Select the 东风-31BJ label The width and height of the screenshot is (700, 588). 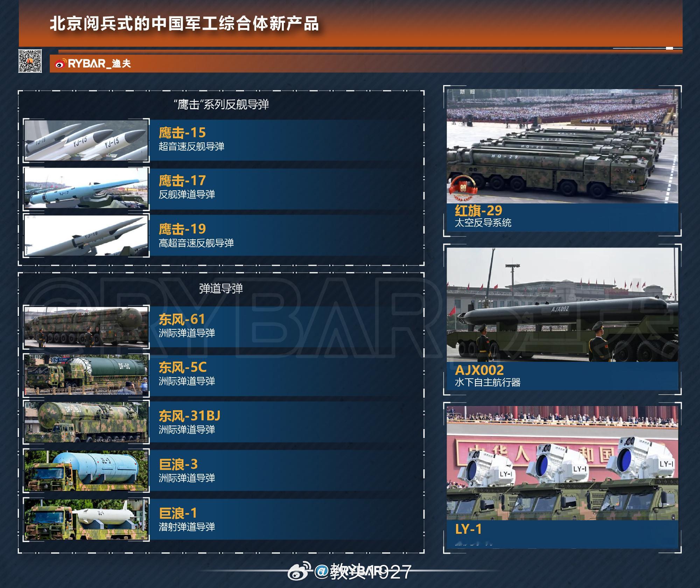pyautogui.click(x=189, y=415)
